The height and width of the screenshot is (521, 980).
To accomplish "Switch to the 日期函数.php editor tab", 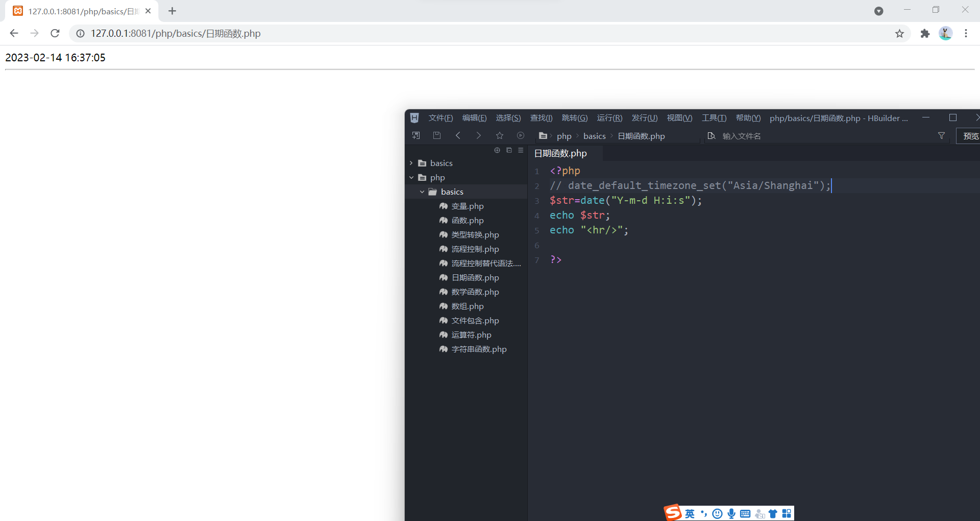I will point(560,153).
